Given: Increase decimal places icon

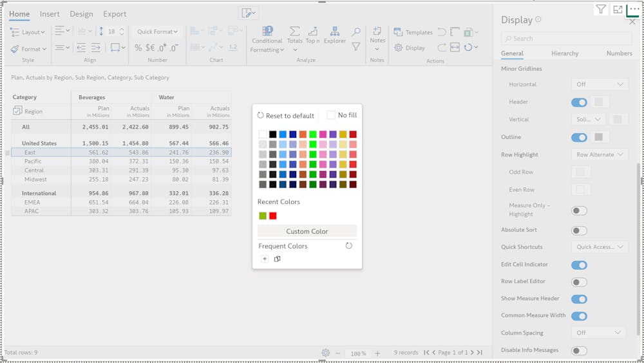Looking at the screenshot, I should [x=163, y=48].
